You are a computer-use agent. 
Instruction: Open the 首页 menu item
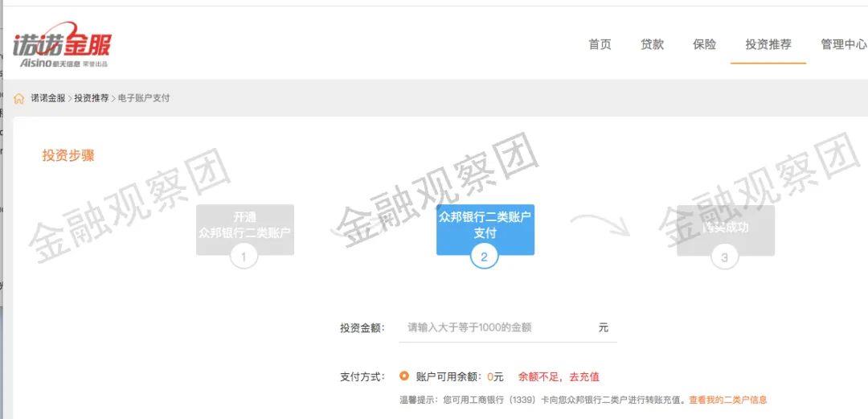[600, 44]
